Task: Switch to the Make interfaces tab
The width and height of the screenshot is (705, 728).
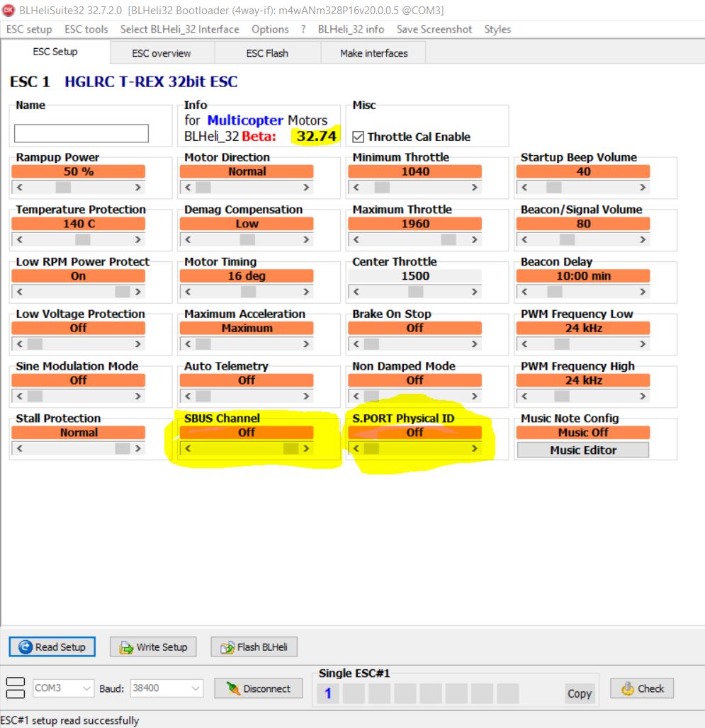Action: click(374, 53)
